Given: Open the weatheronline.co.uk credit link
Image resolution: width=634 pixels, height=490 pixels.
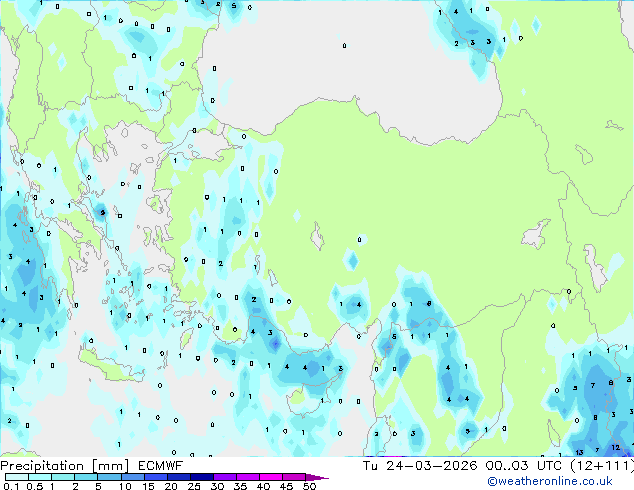Looking at the screenshot, I should click(x=550, y=481).
